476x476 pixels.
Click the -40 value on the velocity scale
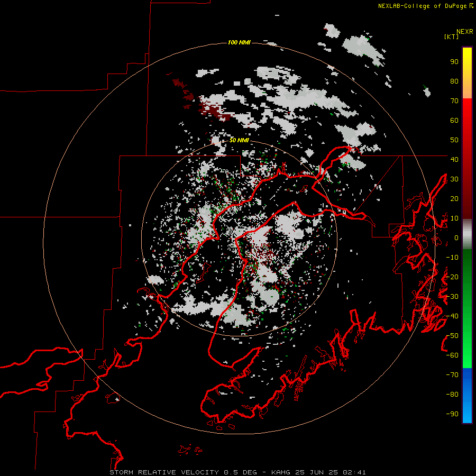coord(452,316)
